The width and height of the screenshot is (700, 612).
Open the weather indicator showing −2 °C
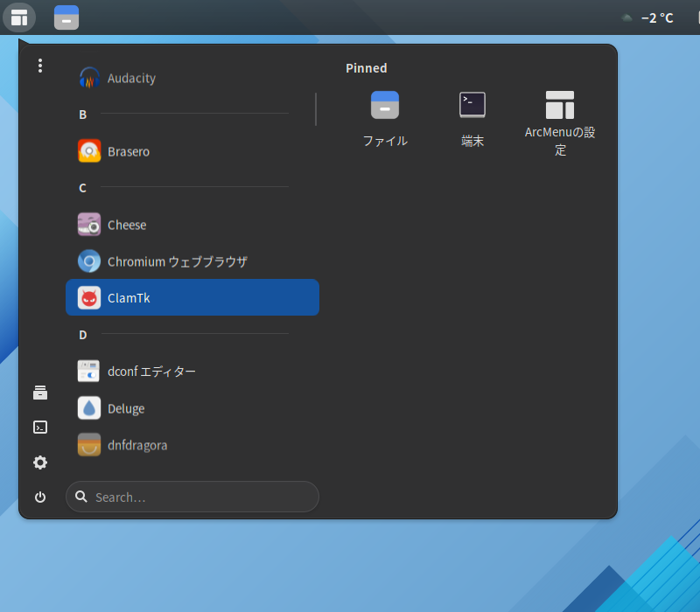(647, 17)
